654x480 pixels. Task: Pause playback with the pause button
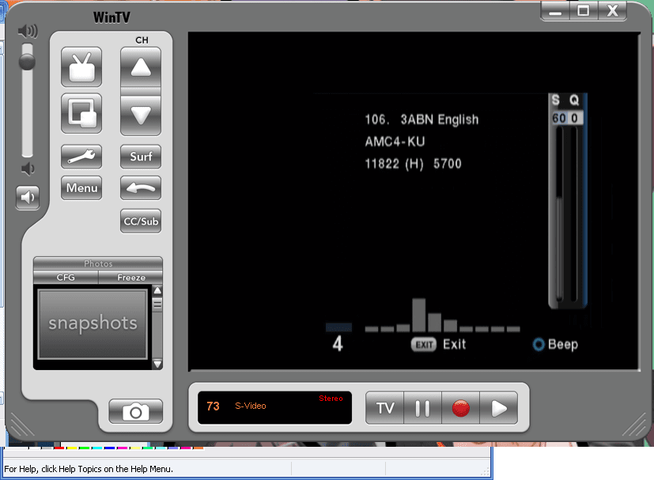pos(423,408)
